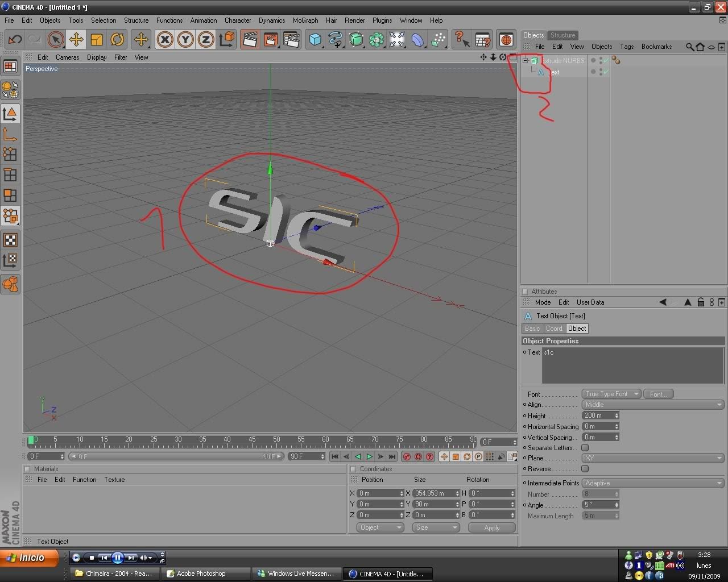The width and height of the screenshot is (728, 582).
Task: Click the Text input field containing s1c
Action: (633, 365)
